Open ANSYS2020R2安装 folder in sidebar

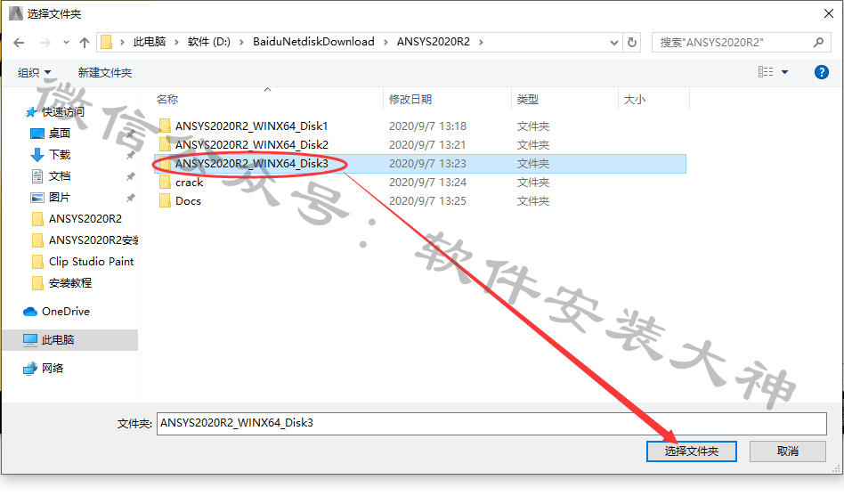pos(93,240)
